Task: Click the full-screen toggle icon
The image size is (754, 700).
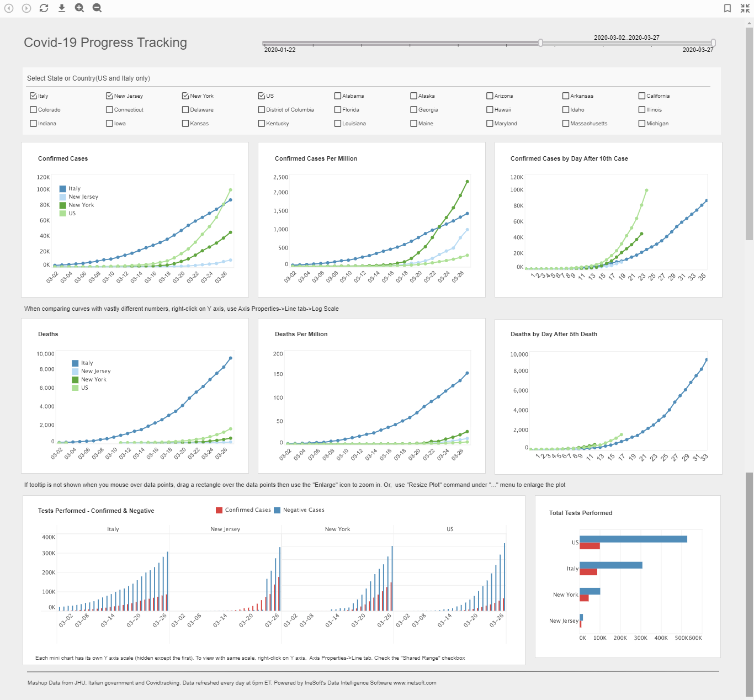Action: pos(745,8)
